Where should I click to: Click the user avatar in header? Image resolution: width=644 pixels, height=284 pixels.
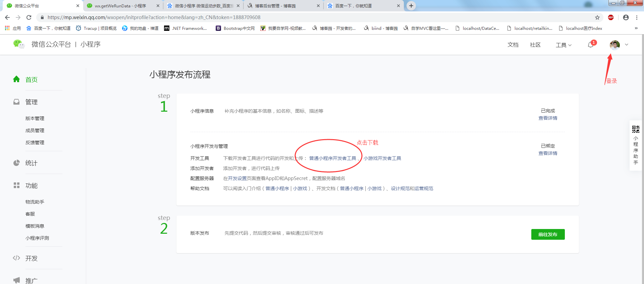click(615, 45)
